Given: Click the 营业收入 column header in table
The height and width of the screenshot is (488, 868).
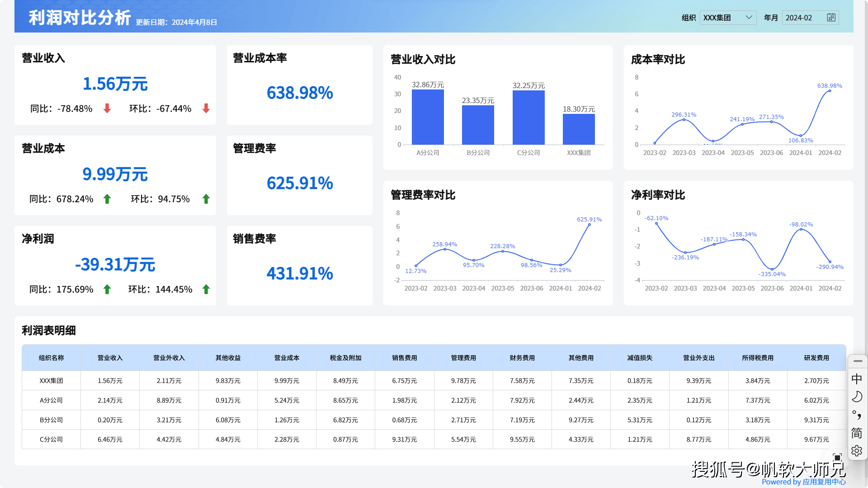Looking at the screenshot, I should pyautogui.click(x=110, y=358).
